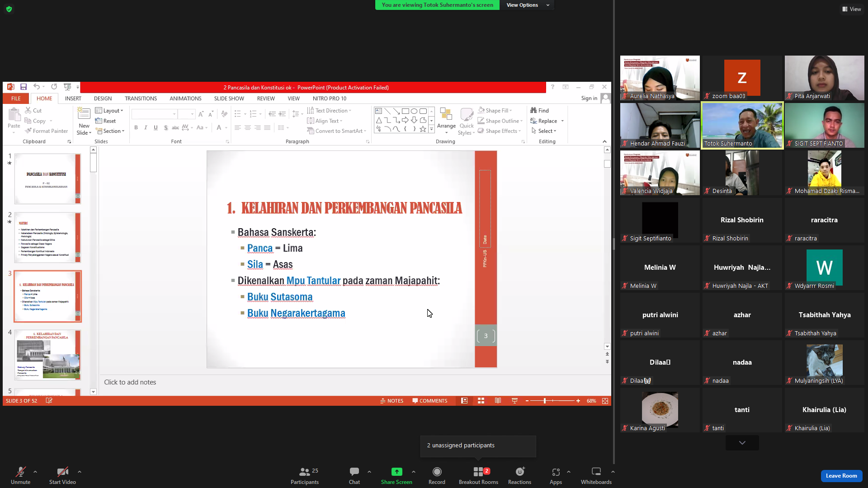Toggle underline formatting
868x488 pixels.
pyautogui.click(x=156, y=128)
